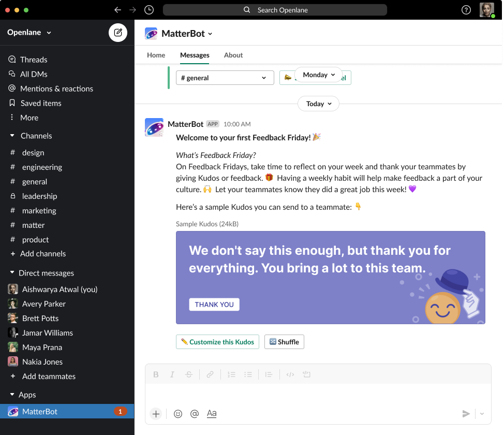The height and width of the screenshot is (435, 504).
Task: Toggle strikethrough formatting
Action: tap(189, 374)
